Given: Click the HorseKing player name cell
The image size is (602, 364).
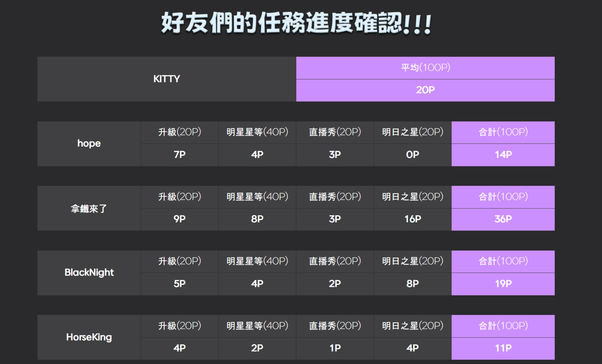Looking at the screenshot, I should click(89, 337).
